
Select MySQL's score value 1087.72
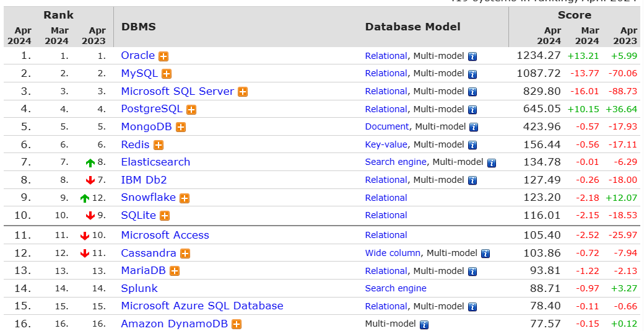pyautogui.click(x=539, y=73)
